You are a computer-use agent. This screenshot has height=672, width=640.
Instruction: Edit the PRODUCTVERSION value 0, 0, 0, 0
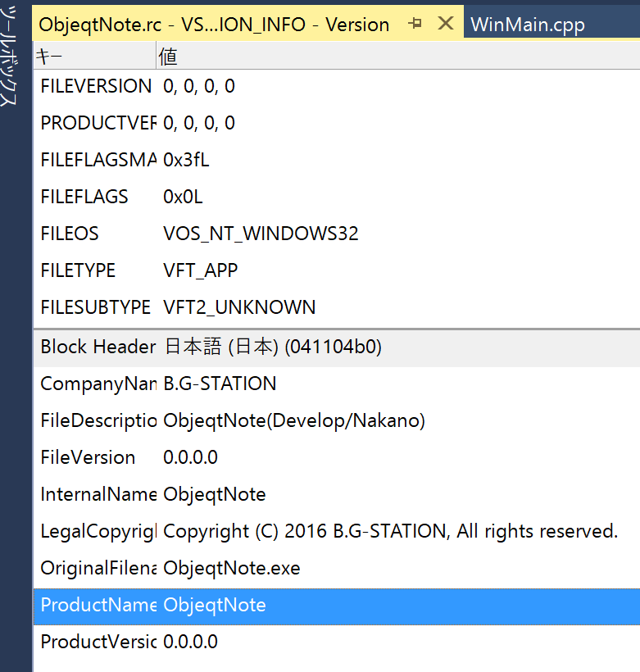199,123
